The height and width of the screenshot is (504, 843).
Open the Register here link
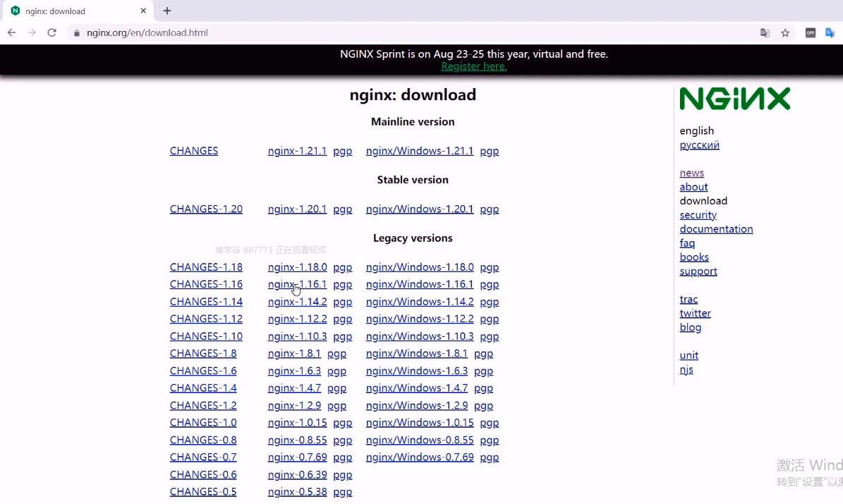click(473, 66)
